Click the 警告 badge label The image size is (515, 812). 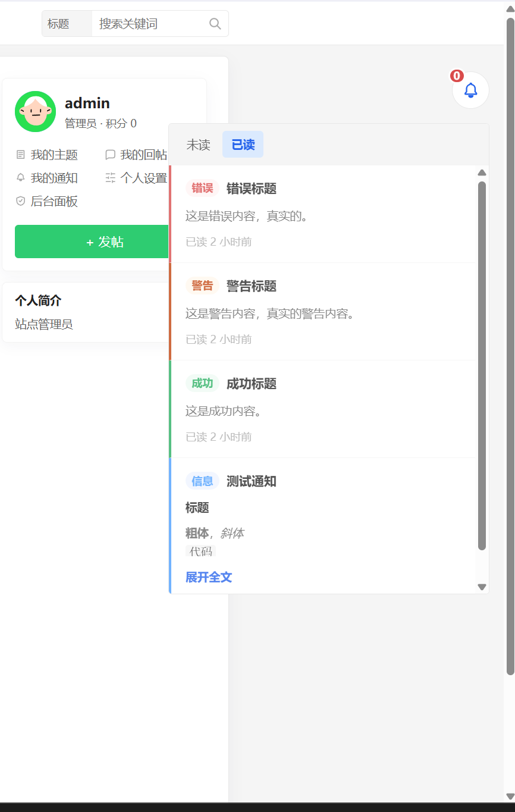pyautogui.click(x=202, y=286)
